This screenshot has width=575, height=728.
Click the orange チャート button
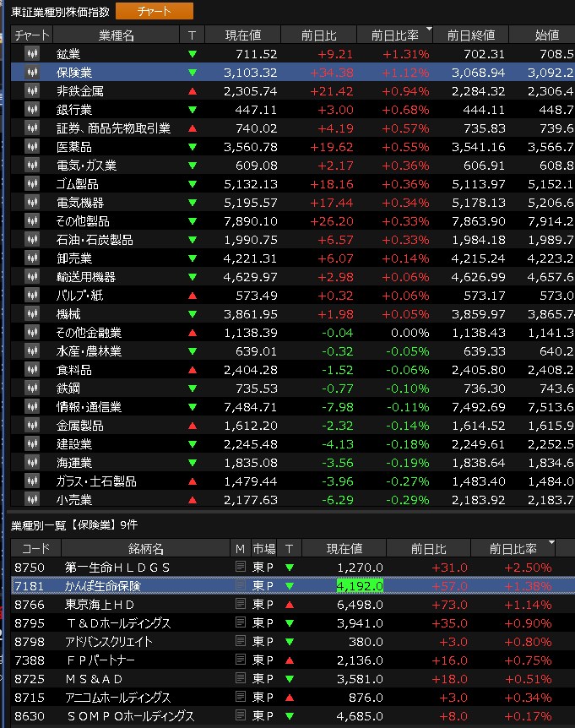tap(154, 11)
